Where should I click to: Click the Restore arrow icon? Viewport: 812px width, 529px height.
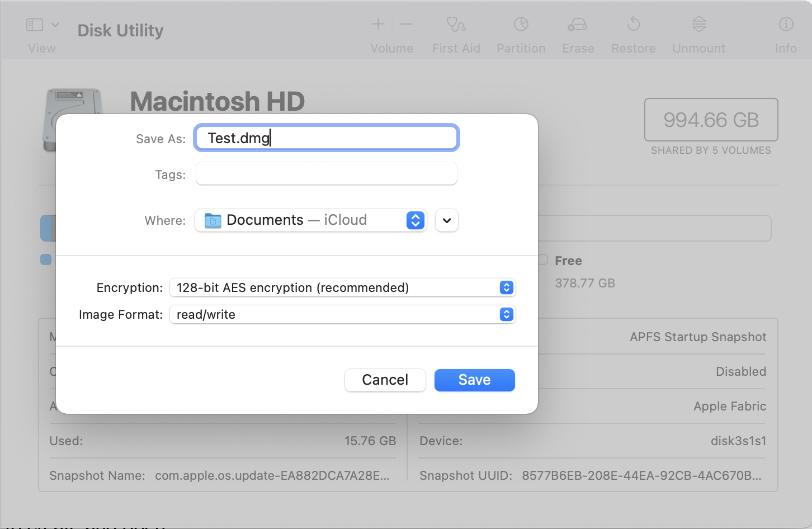tap(633, 25)
